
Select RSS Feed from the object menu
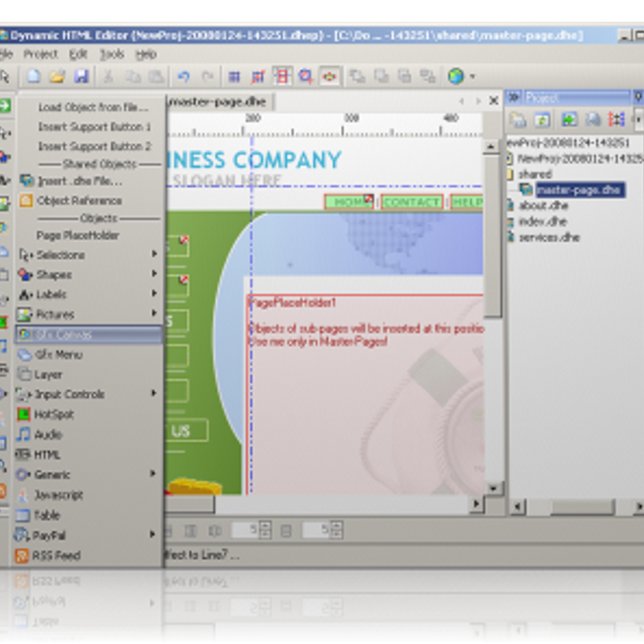[56, 555]
